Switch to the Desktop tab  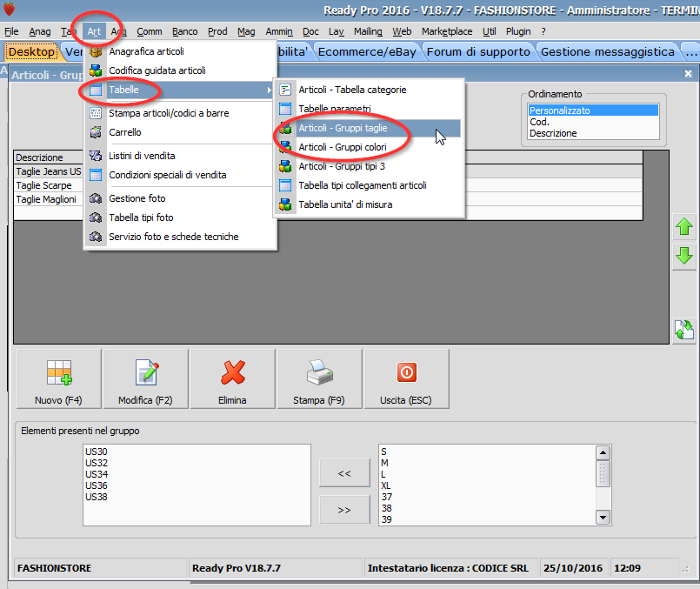[31, 52]
